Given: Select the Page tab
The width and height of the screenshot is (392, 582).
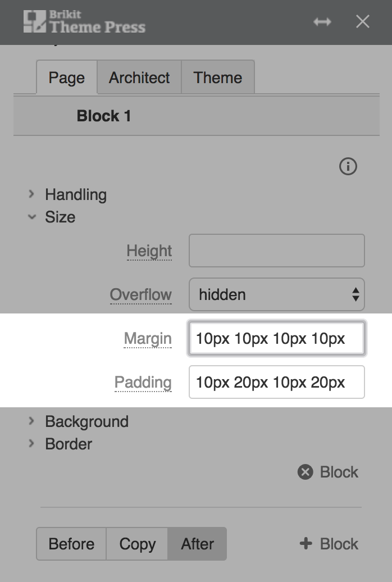Looking at the screenshot, I should point(67,78).
